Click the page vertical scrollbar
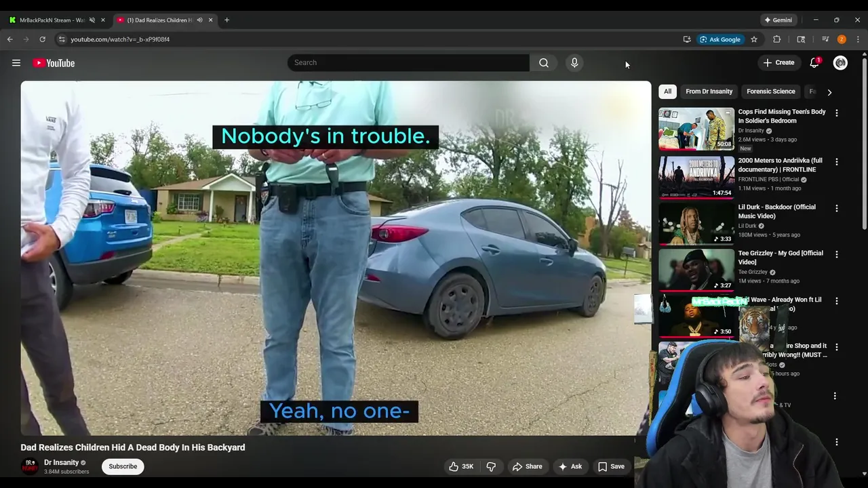Viewport: 868px width, 488px height. (864, 142)
